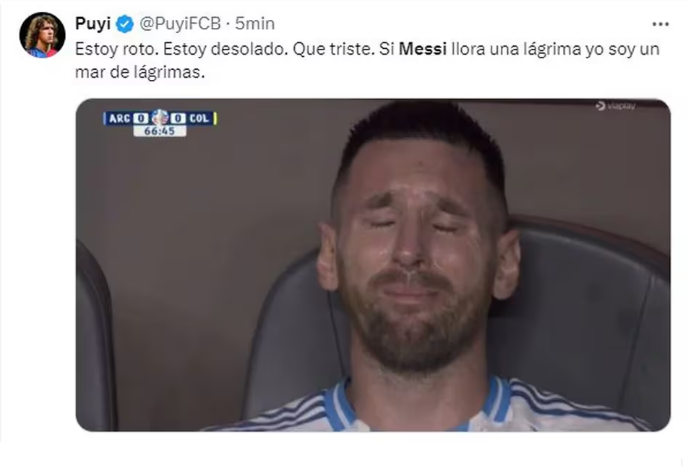
Task: Click the 5min timestamp
Action: [x=255, y=23]
